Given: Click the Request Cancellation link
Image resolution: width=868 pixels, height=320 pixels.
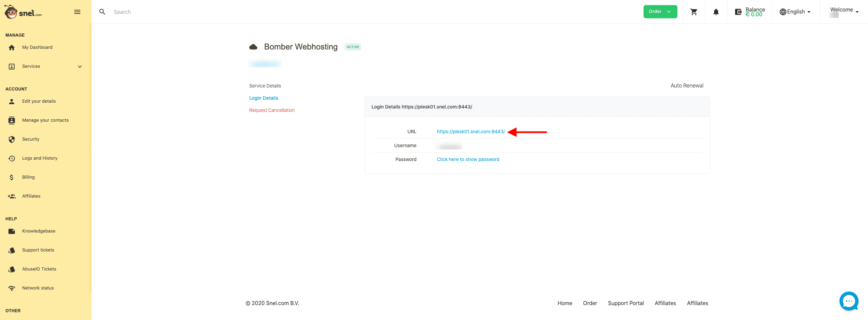Looking at the screenshot, I should 272,110.
